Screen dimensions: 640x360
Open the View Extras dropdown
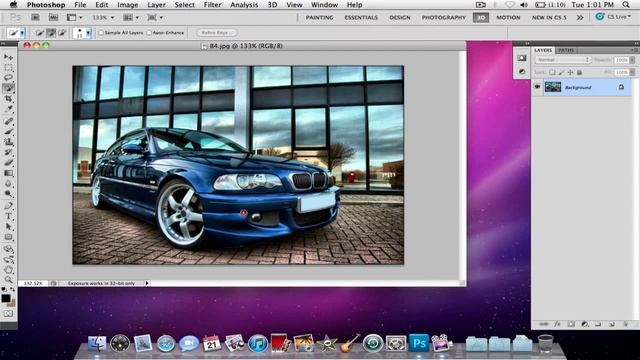coord(74,18)
